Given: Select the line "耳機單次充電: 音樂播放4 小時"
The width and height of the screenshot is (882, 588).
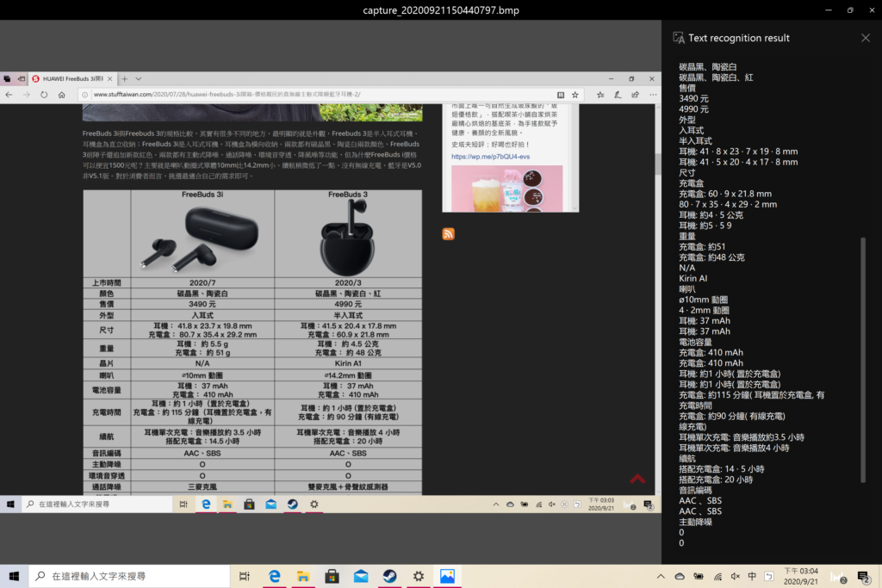Looking at the screenshot, I should click(734, 448).
